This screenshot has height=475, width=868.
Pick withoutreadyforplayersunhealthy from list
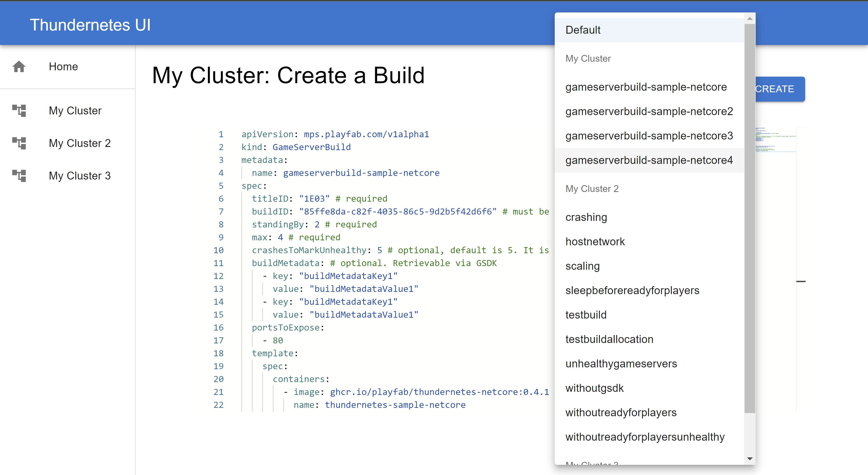[x=645, y=437]
